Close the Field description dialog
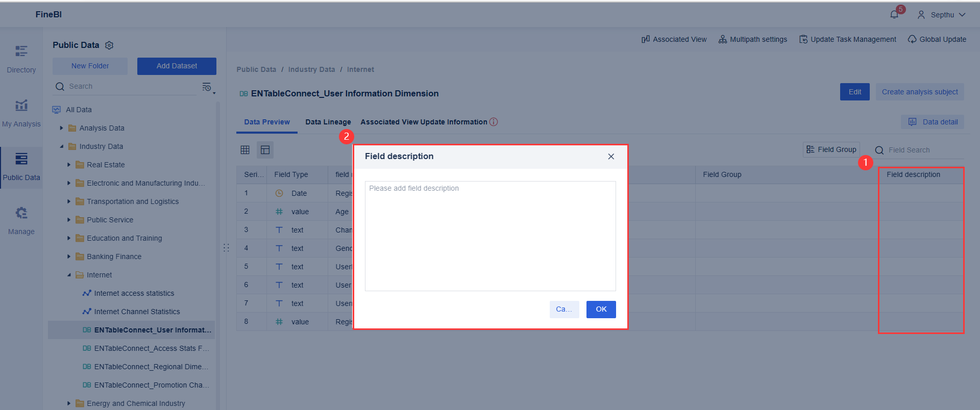Image resolution: width=980 pixels, height=410 pixels. (x=611, y=157)
